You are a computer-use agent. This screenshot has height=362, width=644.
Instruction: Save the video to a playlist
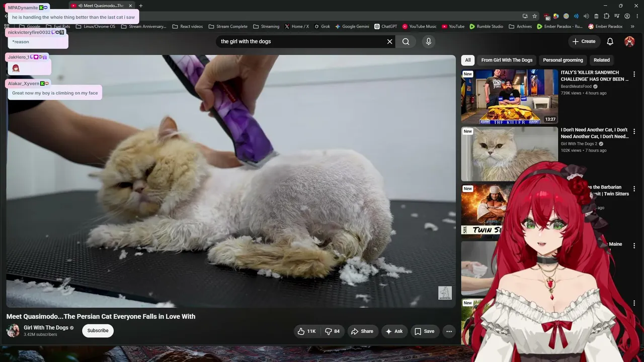tap(424, 331)
